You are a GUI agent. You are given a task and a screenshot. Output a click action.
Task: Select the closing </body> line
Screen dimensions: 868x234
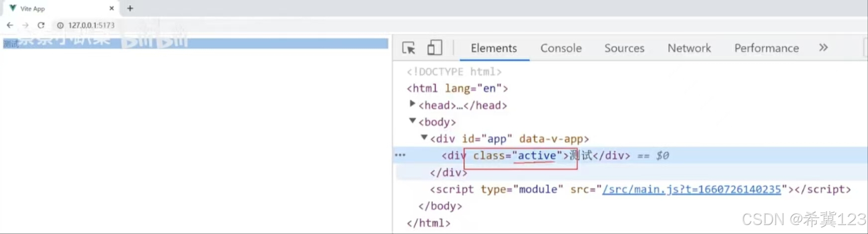coord(440,206)
